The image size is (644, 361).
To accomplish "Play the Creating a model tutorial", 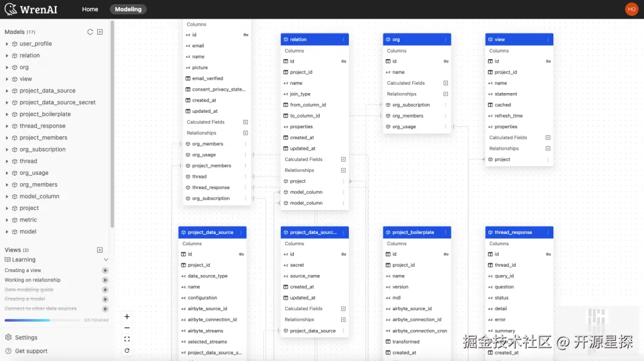I will [105, 299].
